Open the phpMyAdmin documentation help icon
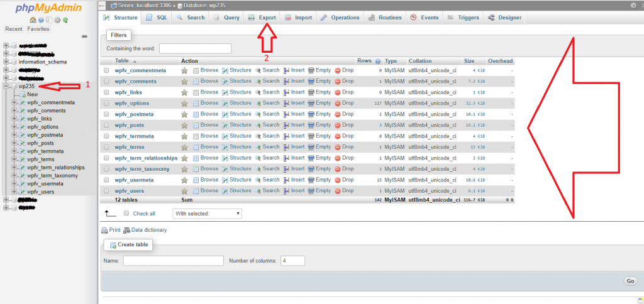 tap(41, 19)
